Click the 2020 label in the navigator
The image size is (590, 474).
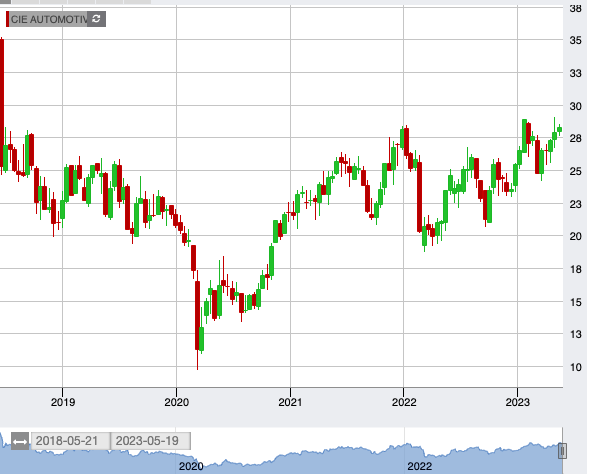191,466
